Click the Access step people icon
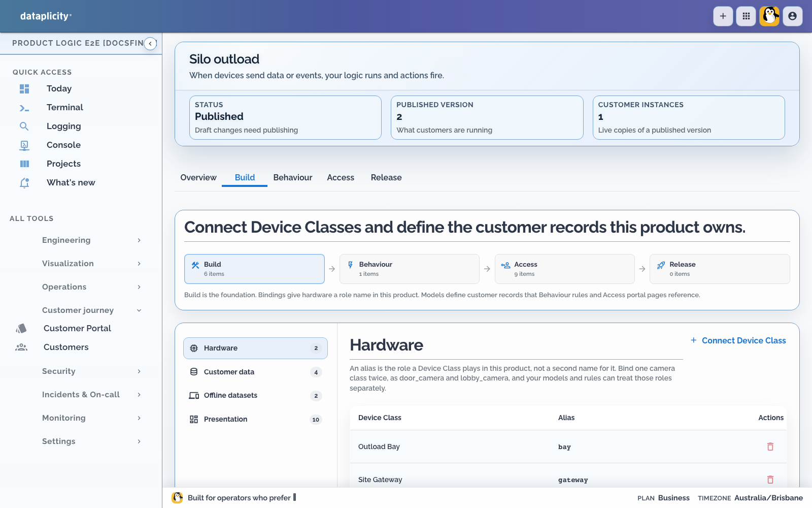Image resolution: width=812 pixels, height=508 pixels. [x=505, y=265]
